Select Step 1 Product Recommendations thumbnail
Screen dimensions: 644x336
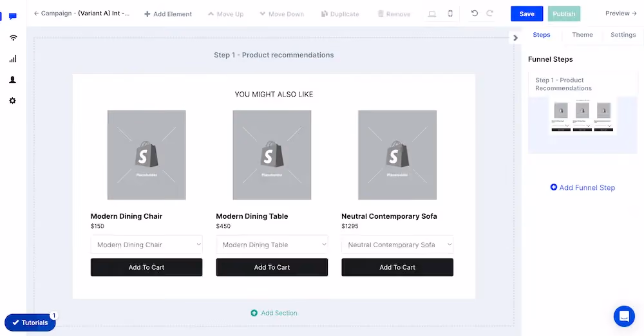tap(582, 113)
